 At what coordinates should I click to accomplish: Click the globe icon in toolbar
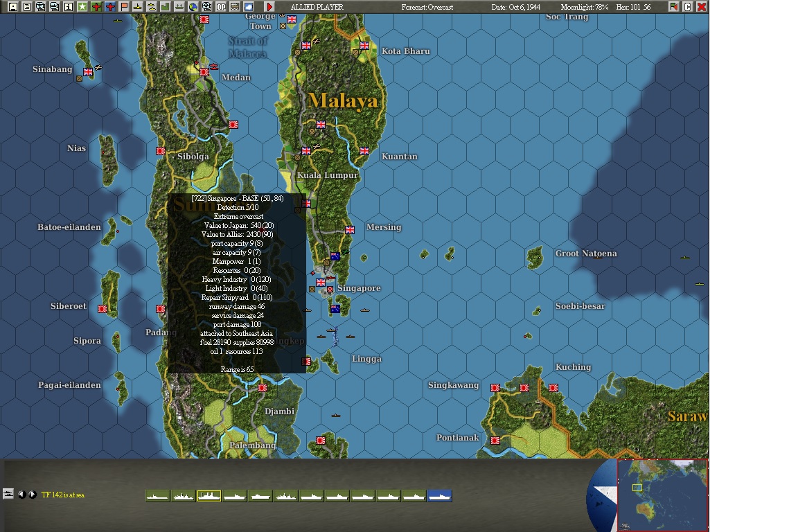(x=193, y=7)
